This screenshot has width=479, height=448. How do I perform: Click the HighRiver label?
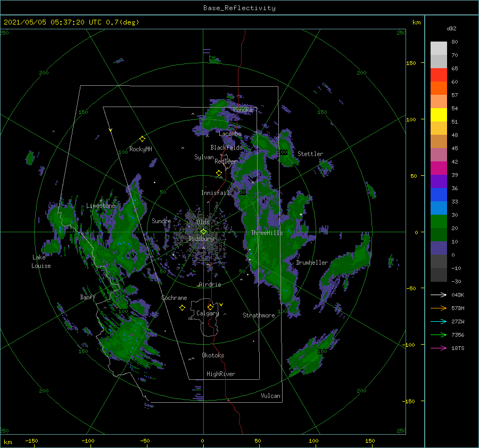(x=221, y=374)
